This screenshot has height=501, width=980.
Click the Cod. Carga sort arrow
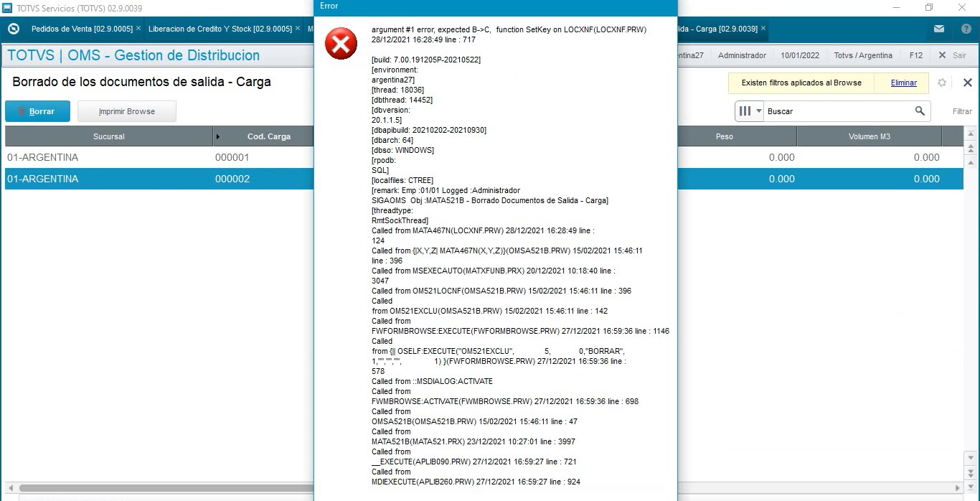click(218, 136)
